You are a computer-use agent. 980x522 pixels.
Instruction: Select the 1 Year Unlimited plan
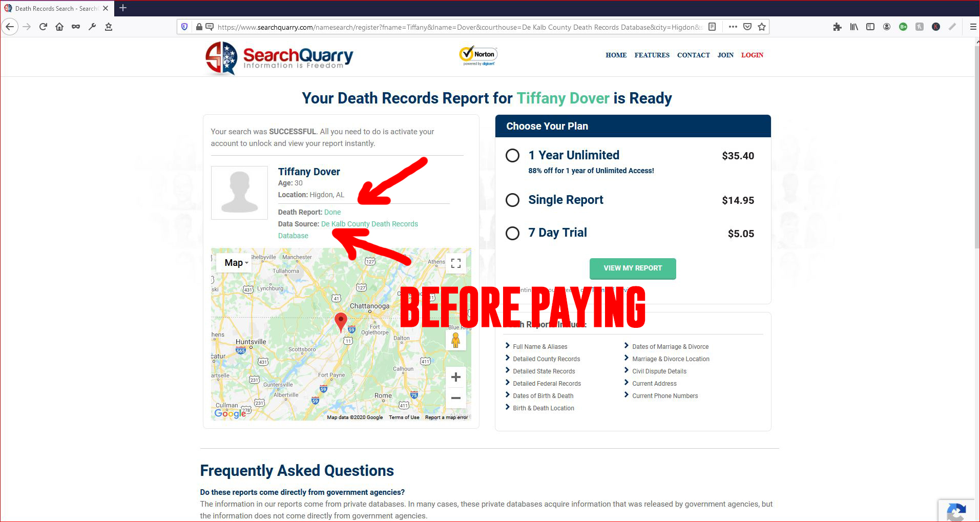point(512,156)
